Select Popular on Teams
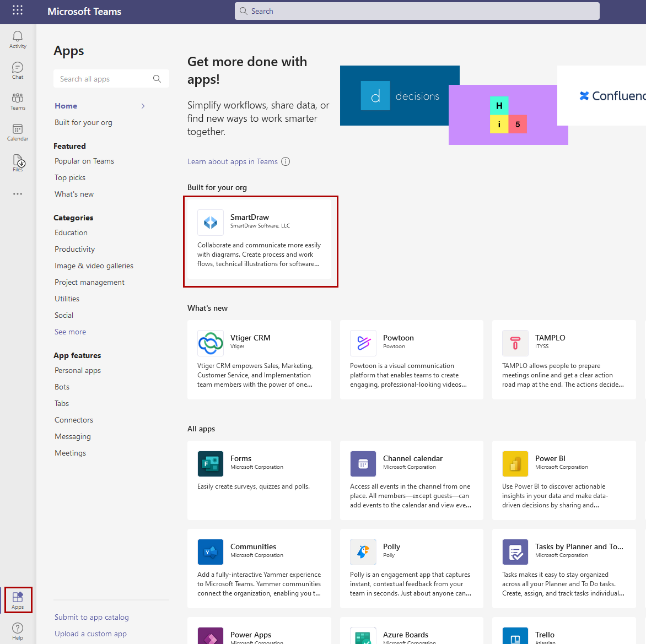 (84, 161)
